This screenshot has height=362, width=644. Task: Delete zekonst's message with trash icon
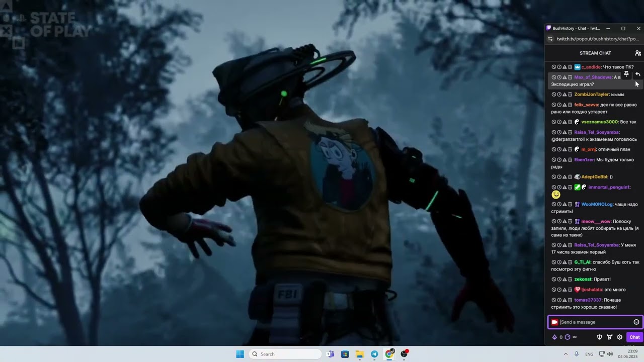(x=570, y=280)
